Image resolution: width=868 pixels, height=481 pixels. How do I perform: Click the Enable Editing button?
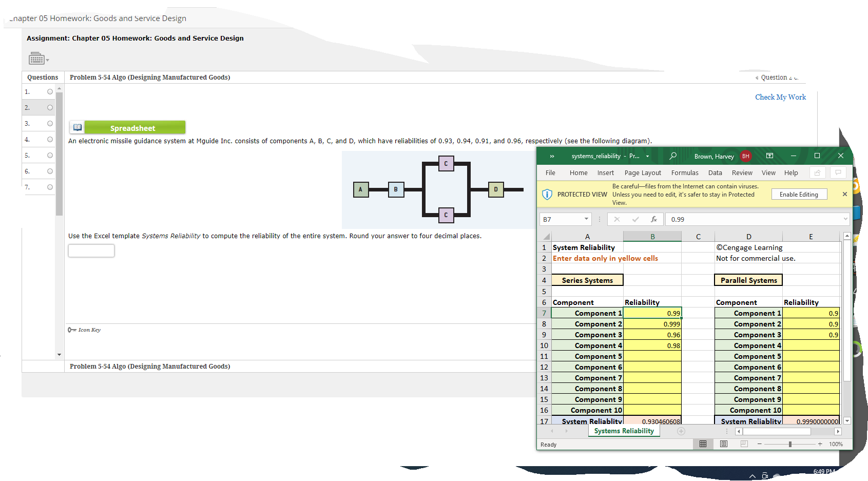[x=799, y=195]
